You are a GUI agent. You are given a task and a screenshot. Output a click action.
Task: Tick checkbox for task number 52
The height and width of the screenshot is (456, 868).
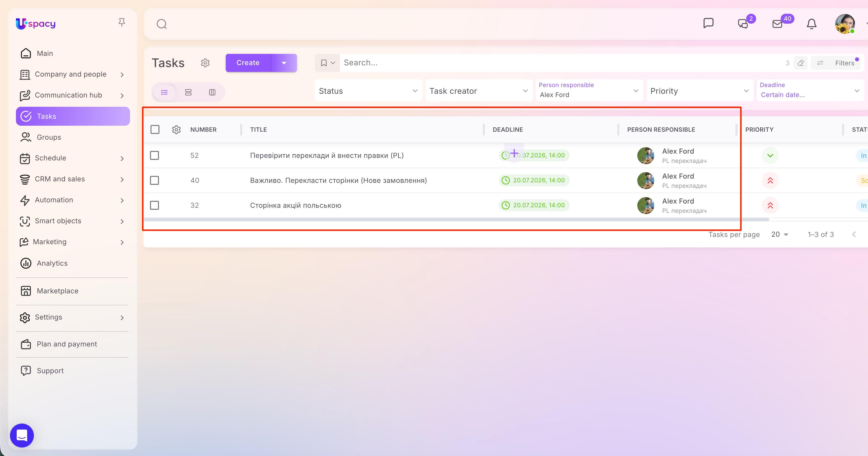154,155
